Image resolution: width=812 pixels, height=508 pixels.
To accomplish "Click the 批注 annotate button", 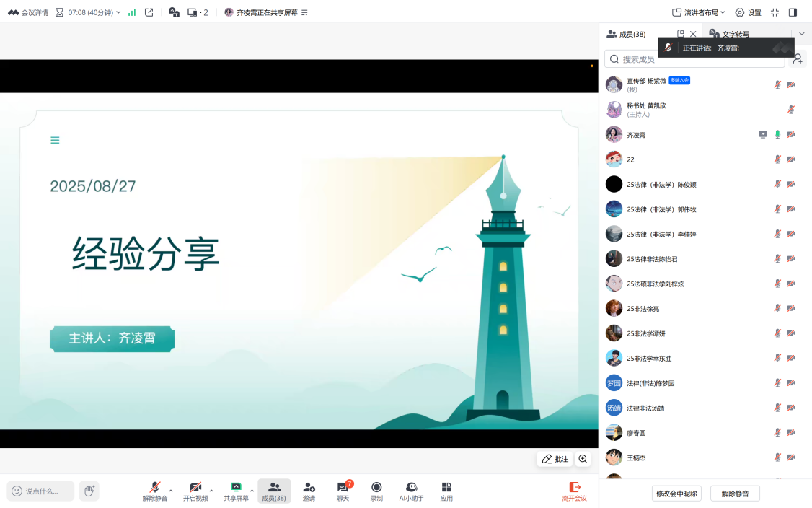I will pyautogui.click(x=555, y=459).
